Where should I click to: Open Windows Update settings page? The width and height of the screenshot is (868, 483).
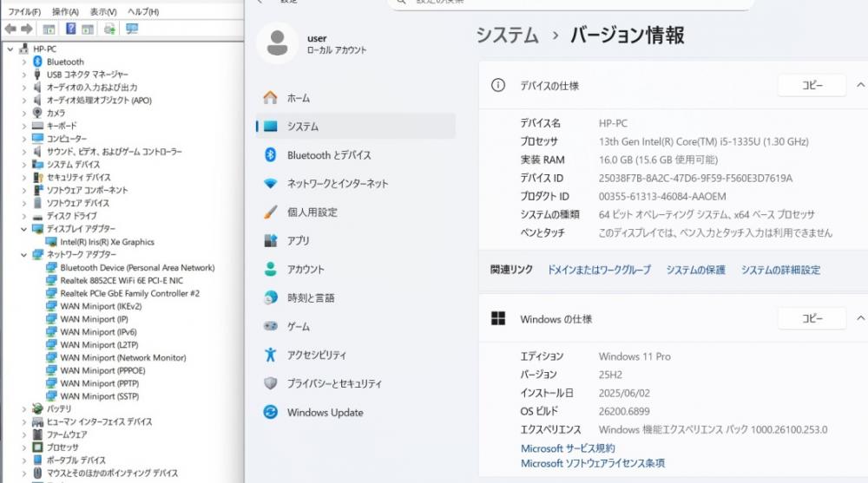click(x=355, y=412)
